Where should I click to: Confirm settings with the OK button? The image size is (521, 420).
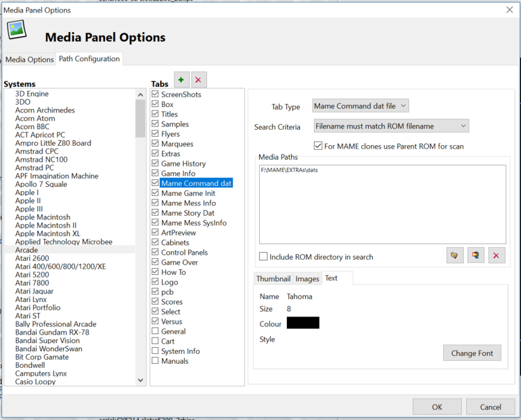(437, 407)
